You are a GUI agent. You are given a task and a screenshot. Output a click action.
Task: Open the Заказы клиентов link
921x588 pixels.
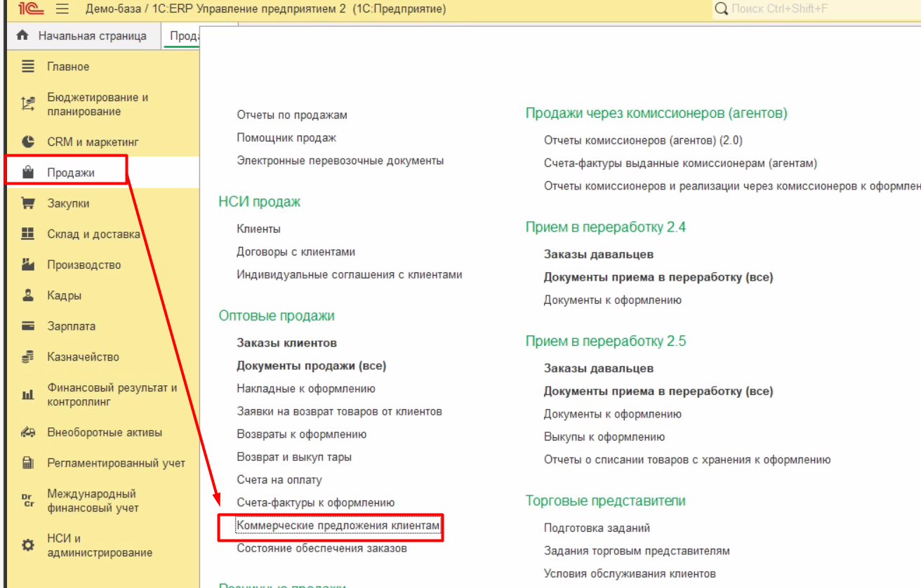tap(286, 343)
